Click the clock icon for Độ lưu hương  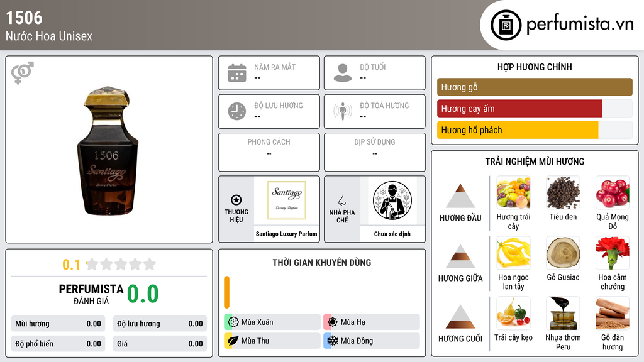[x=237, y=111]
